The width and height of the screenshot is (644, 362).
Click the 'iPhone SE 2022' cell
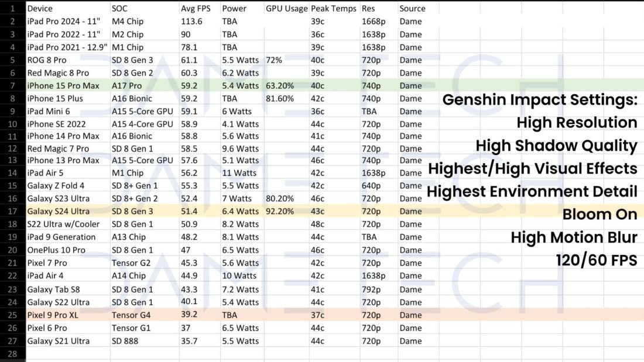pyautogui.click(x=68, y=124)
